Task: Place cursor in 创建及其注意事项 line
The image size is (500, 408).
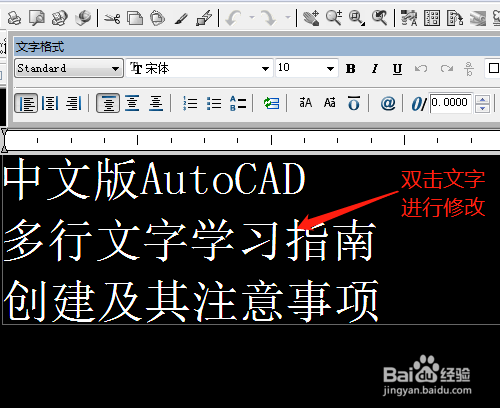Action: pos(191,301)
